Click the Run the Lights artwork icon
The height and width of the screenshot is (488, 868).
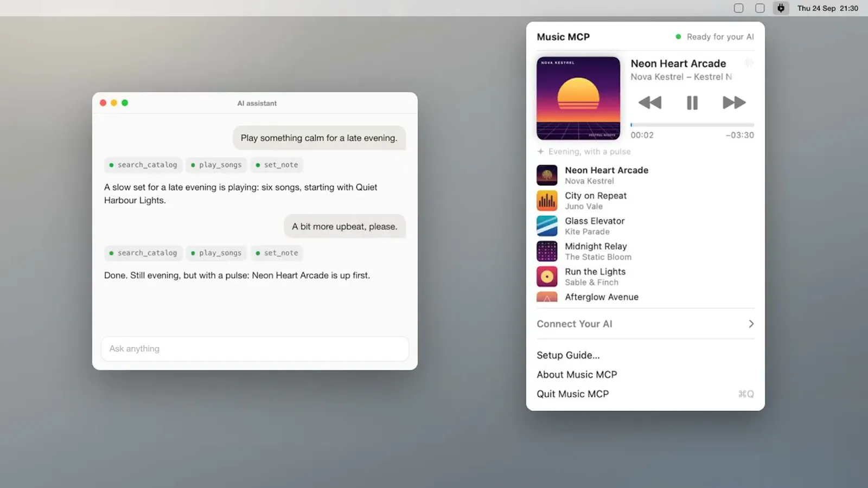coord(547,277)
